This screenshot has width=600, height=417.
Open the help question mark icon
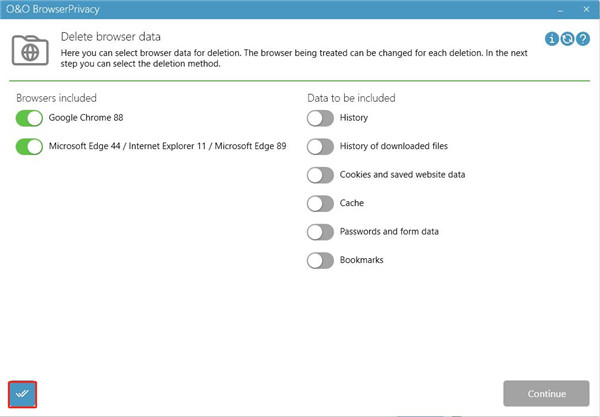583,39
